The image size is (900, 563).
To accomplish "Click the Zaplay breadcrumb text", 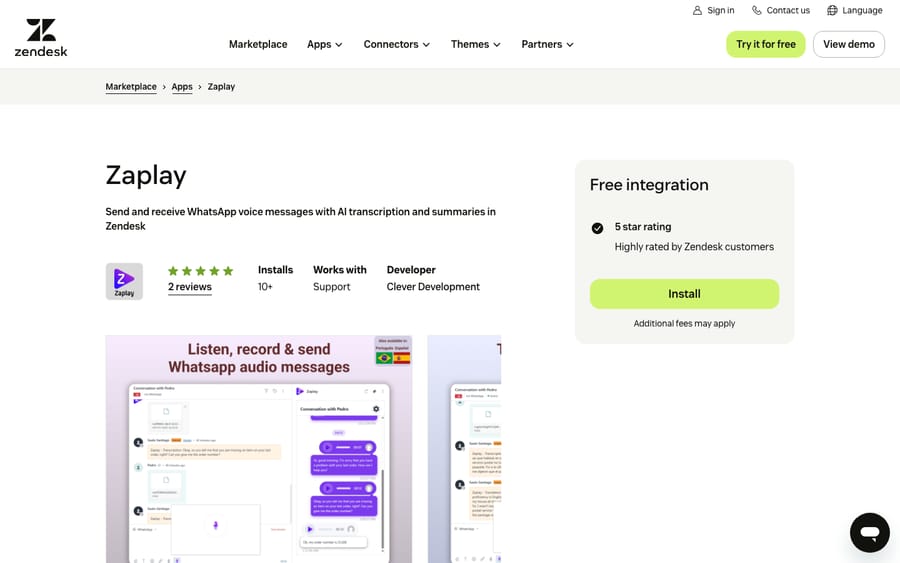I will [x=221, y=87].
